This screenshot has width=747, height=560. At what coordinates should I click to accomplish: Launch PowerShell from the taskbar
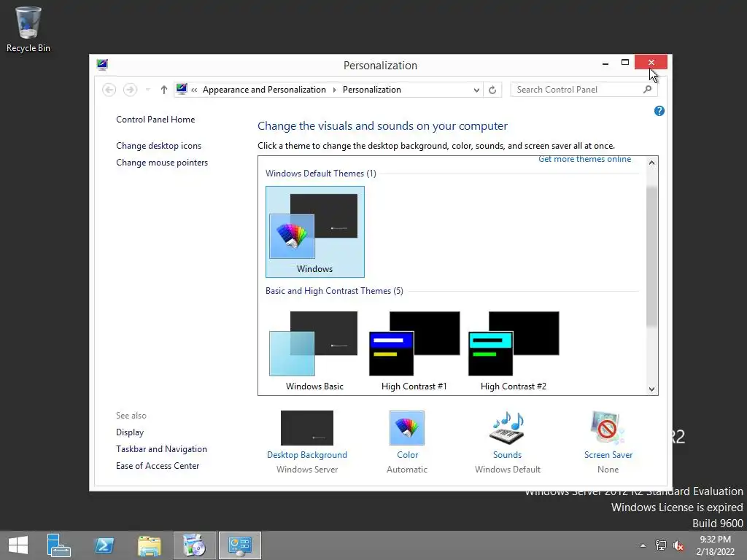coord(104,545)
